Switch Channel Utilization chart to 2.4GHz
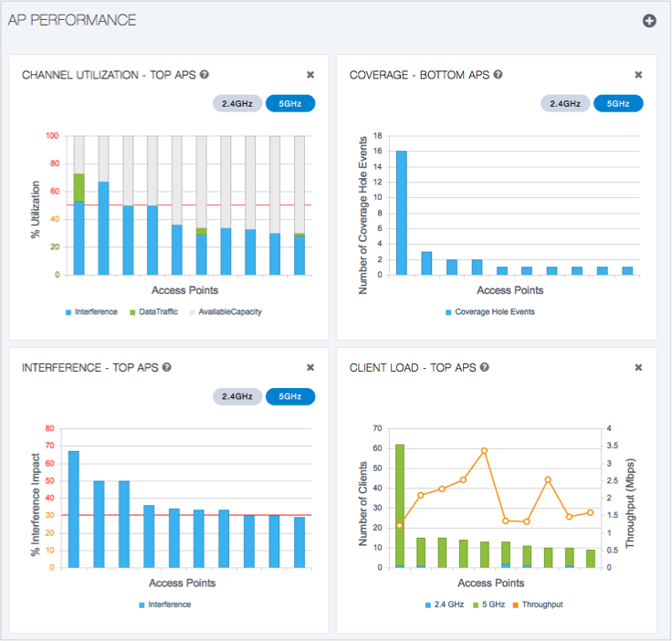The height and width of the screenshot is (641, 672). click(237, 103)
